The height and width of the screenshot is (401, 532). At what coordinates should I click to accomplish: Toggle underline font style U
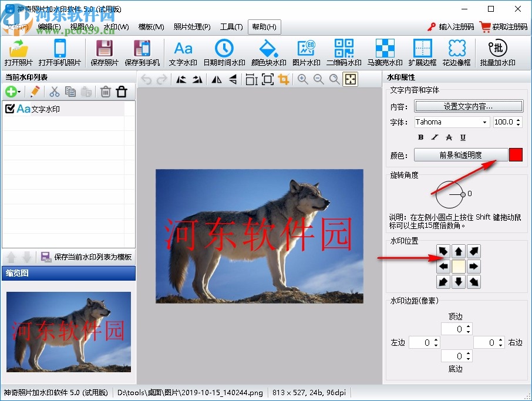click(463, 137)
